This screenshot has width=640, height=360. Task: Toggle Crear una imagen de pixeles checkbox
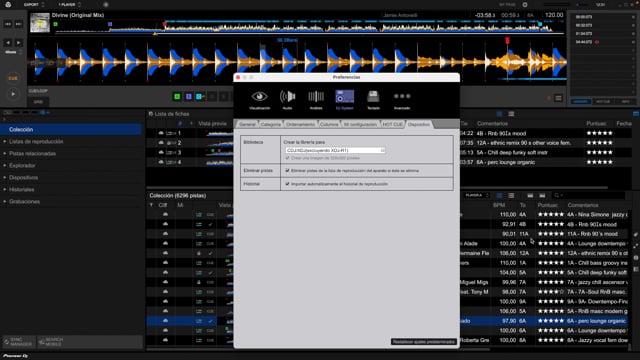click(287, 158)
